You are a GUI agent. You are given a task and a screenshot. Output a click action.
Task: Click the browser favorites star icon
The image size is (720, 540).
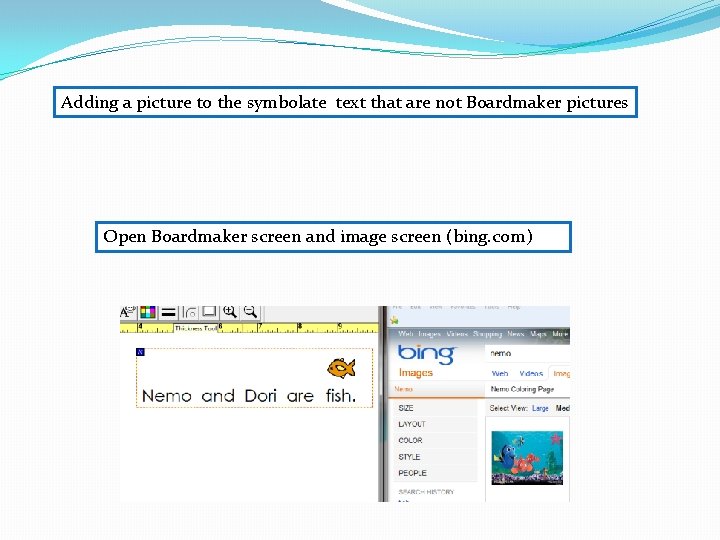tap(394, 321)
